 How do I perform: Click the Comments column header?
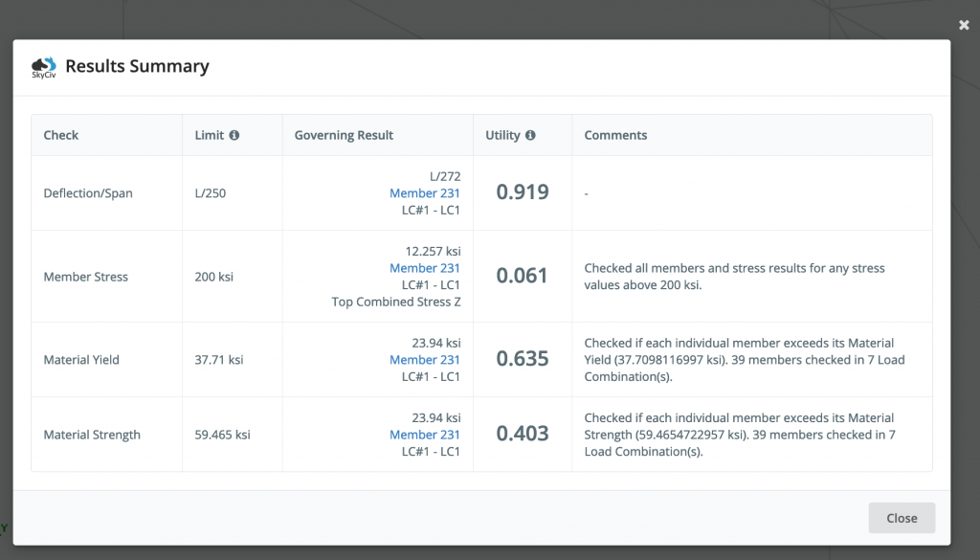615,136
